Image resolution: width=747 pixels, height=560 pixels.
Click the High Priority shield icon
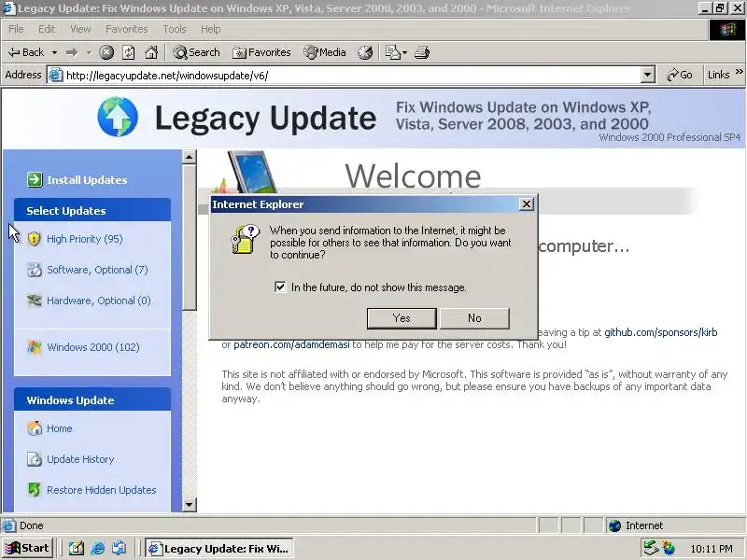(34, 239)
